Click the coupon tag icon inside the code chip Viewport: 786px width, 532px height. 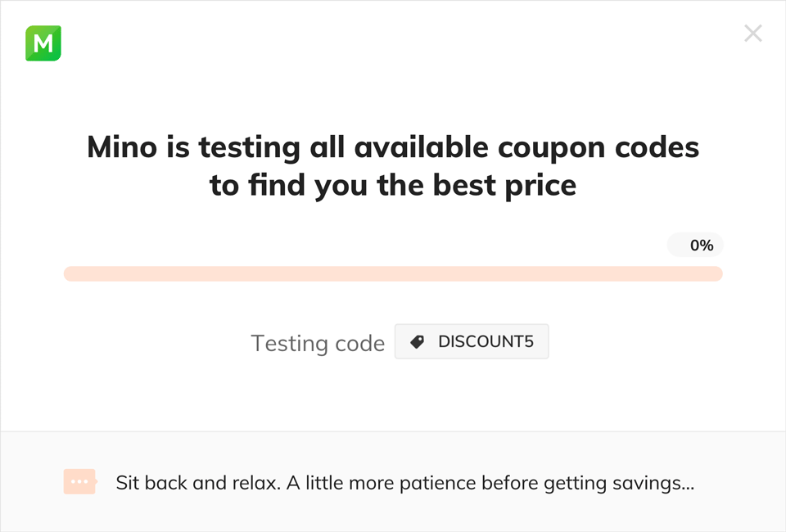tap(416, 341)
